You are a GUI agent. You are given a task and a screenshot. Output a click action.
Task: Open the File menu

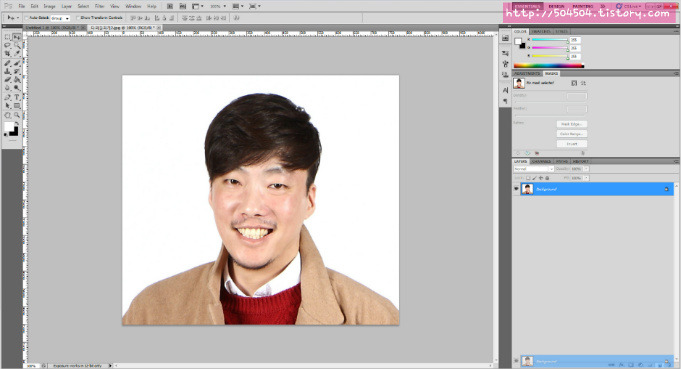click(22, 7)
